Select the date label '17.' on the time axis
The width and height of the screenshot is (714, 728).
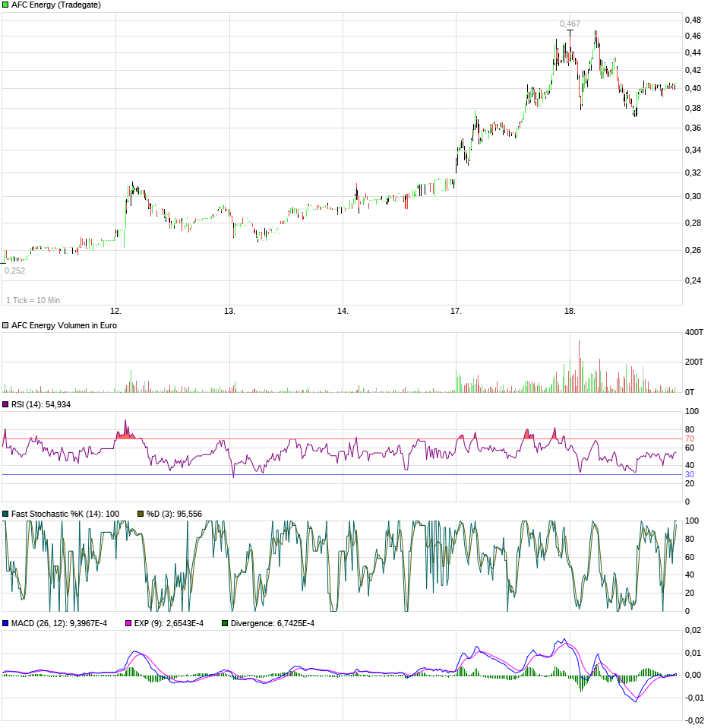[457, 310]
